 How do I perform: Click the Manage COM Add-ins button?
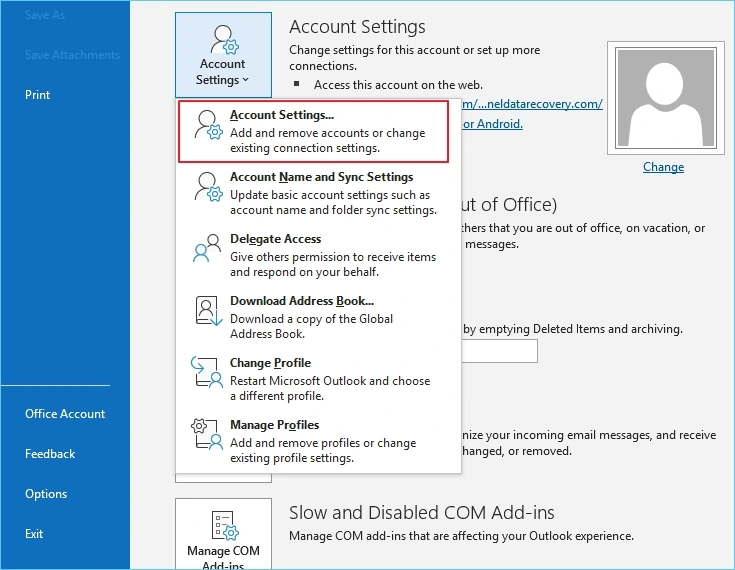[x=223, y=534]
